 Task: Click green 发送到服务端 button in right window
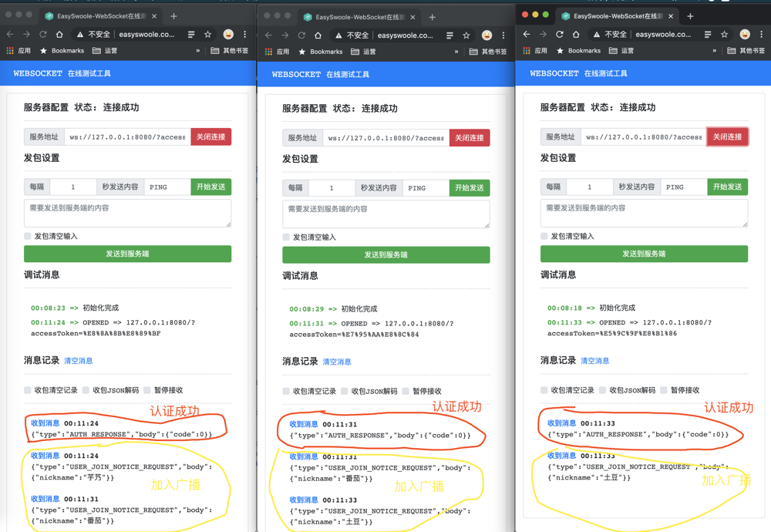[644, 254]
